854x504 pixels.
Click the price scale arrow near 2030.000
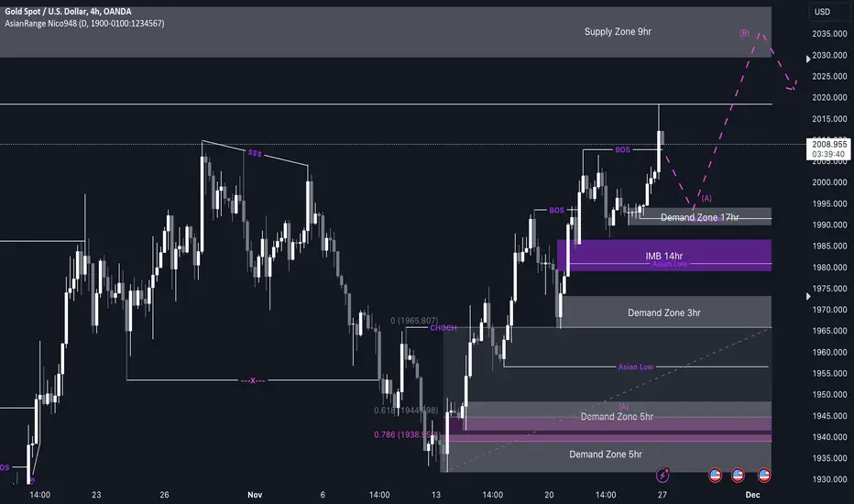click(x=808, y=59)
